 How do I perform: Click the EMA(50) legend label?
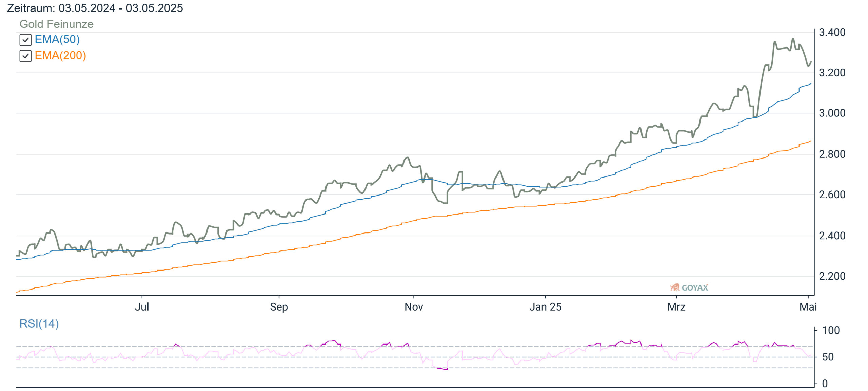click(57, 40)
